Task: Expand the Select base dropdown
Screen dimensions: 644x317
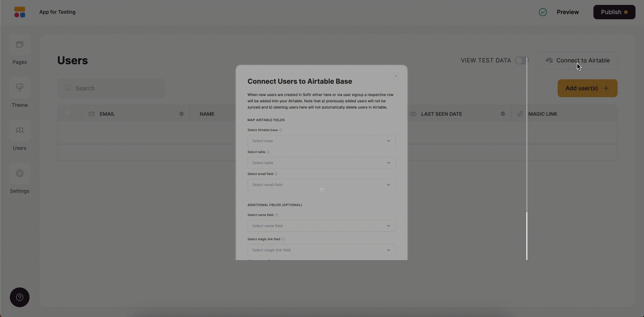Action: [x=322, y=141]
